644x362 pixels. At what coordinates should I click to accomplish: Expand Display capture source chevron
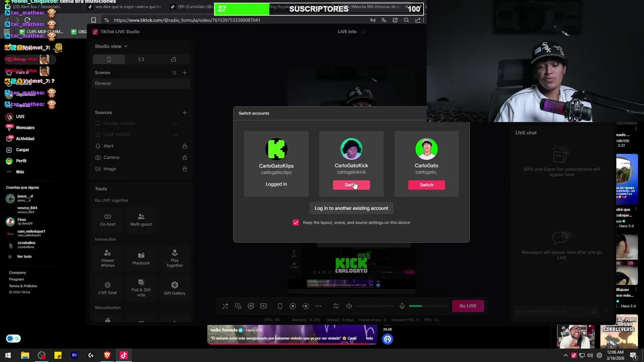[x=175, y=123]
